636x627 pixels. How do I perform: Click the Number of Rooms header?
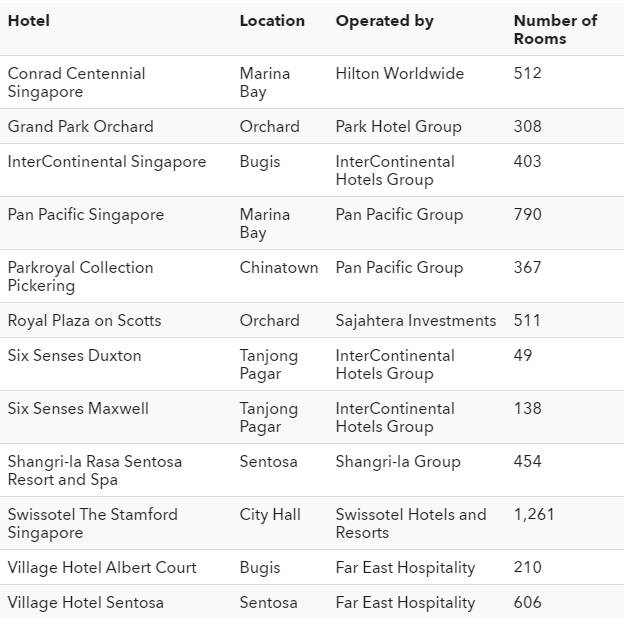555,29
